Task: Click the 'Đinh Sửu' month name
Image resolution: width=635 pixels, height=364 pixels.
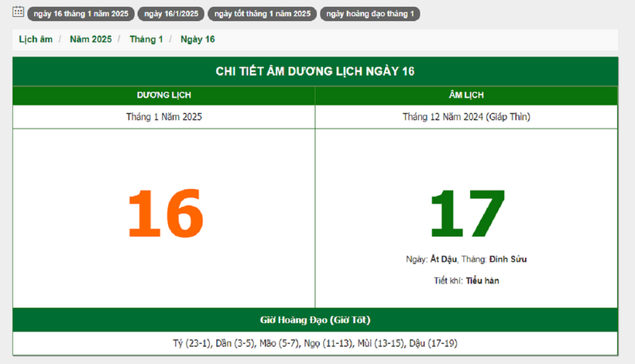Action: click(508, 259)
